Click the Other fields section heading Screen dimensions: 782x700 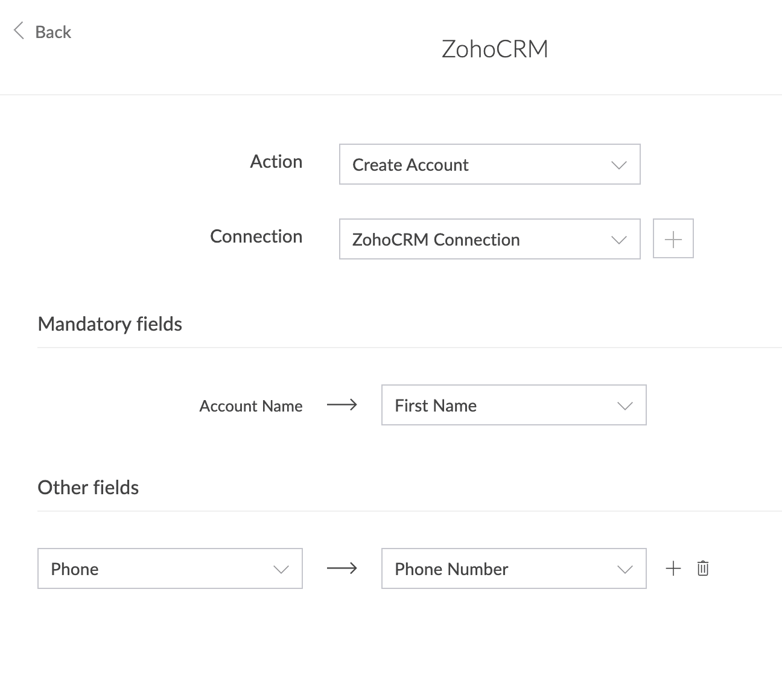88,488
